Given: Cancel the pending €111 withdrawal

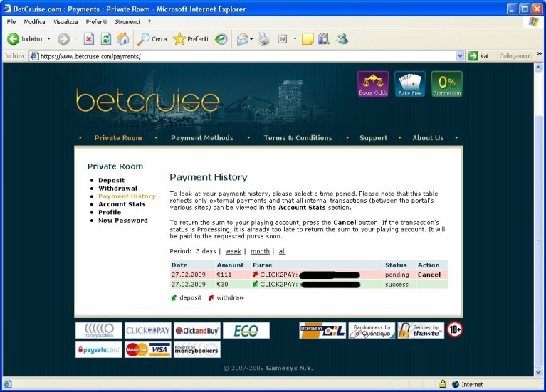Looking at the screenshot, I should click(429, 275).
